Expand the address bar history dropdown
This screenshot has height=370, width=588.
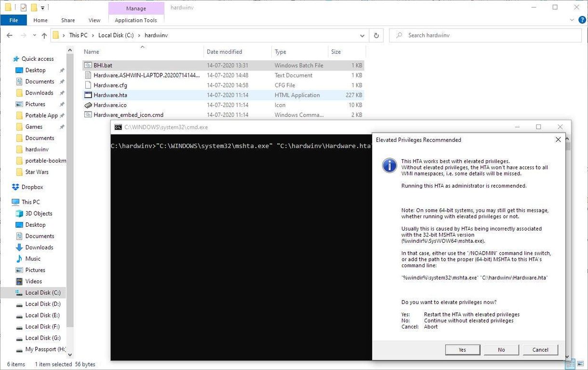362,35
